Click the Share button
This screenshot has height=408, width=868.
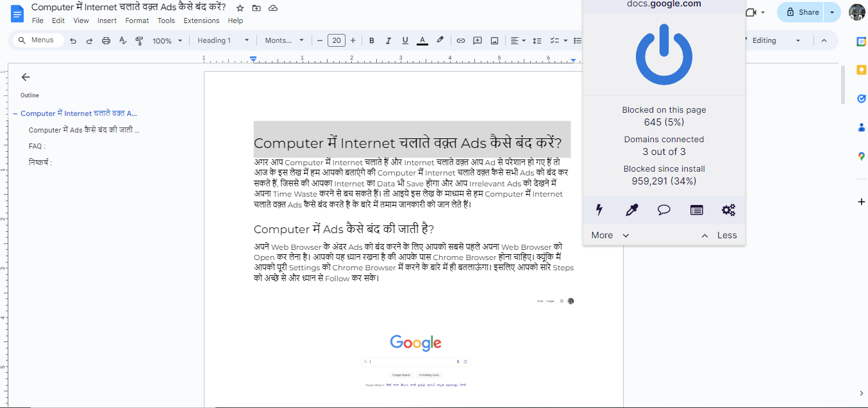pyautogui.click(x=802, y=12)
